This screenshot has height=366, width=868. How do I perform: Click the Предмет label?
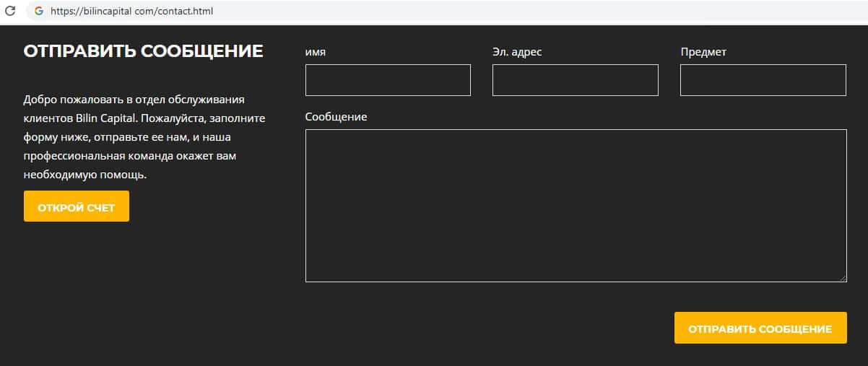703,52
